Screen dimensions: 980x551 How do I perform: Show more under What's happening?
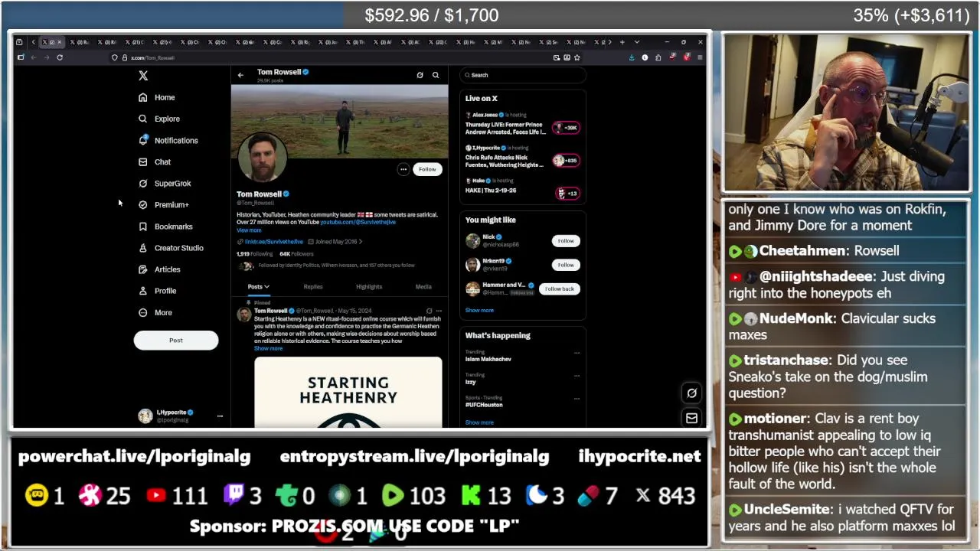pos(479,422)
